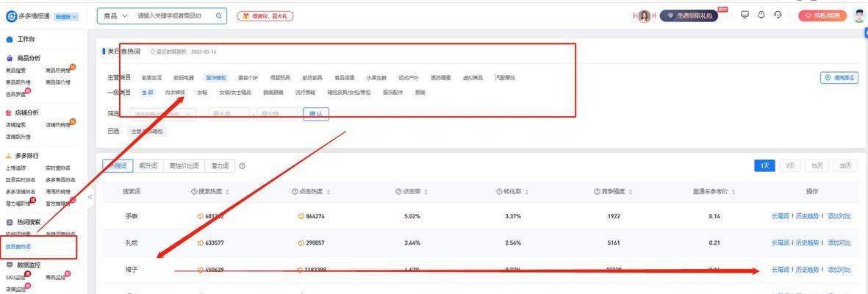
Task: Click the 最大值 filter input
Action: point(277,114)
